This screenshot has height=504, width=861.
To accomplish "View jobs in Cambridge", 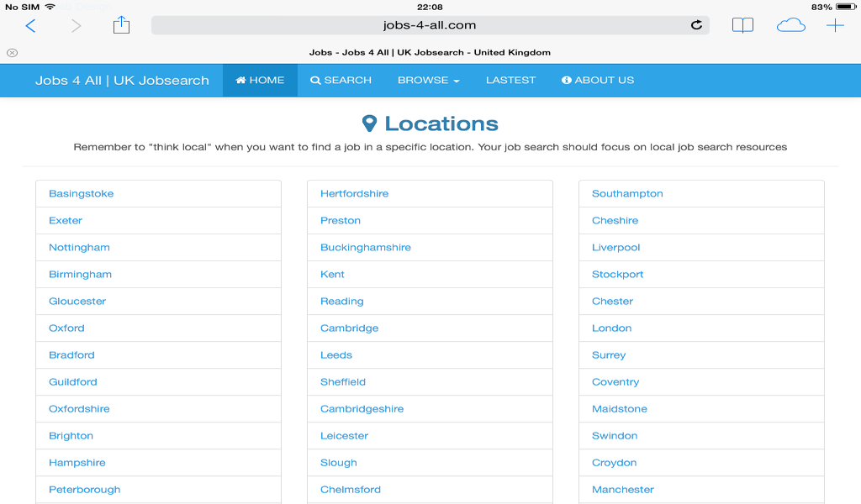I will tap(349, 328).
